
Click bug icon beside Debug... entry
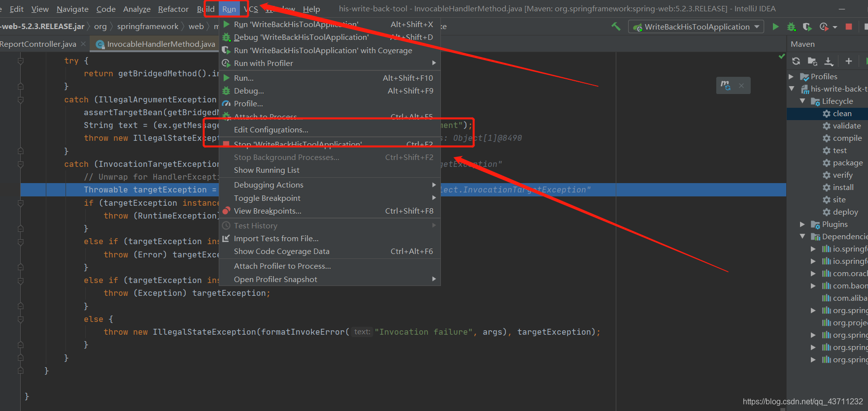tap(226, 91)
